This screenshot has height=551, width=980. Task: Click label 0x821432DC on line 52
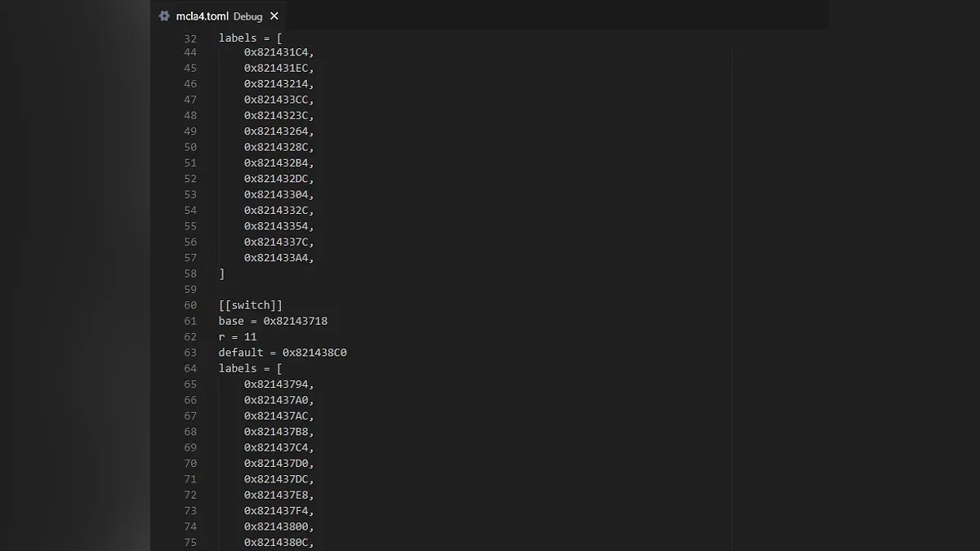[276, 179]
